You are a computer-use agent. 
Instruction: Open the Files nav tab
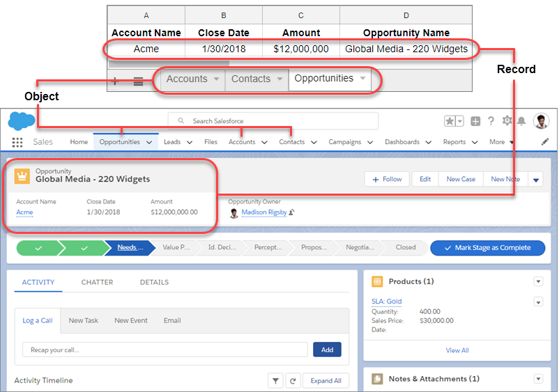[x=210, y=142]
